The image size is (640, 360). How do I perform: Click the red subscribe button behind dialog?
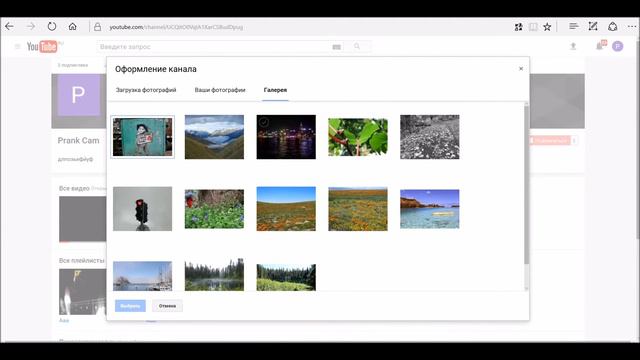coord(549,140)
